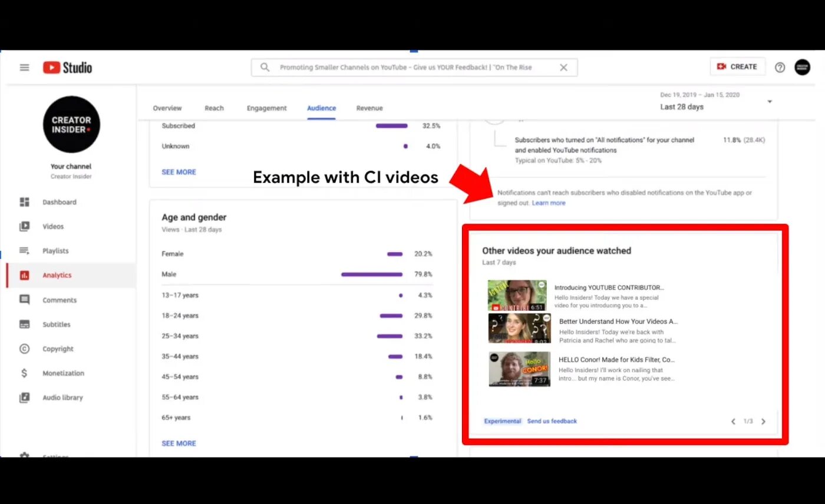Viewport: 825px width, 504px height.
Task: Click Better Understand How Your Videos title
Action: [619, 321]
